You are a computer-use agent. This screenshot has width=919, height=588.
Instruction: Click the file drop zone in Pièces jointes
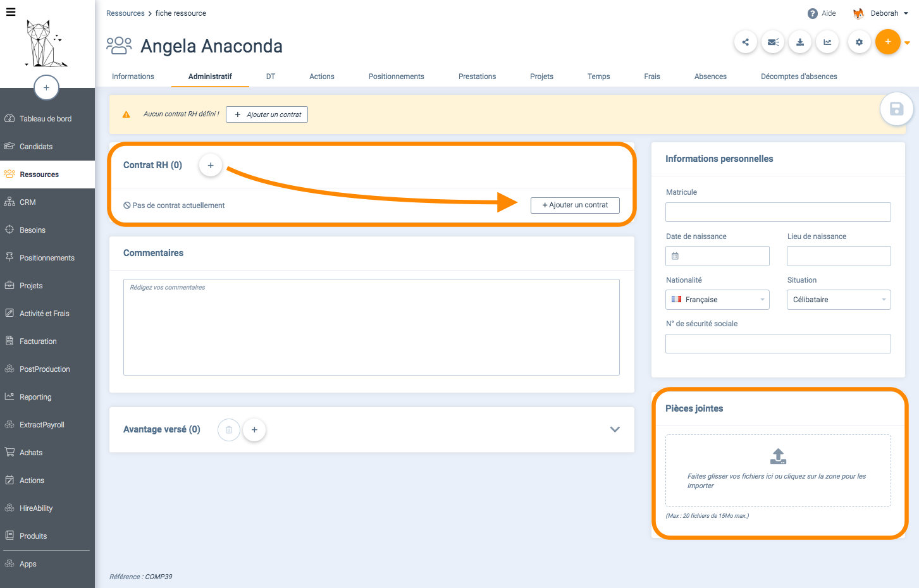778,470
